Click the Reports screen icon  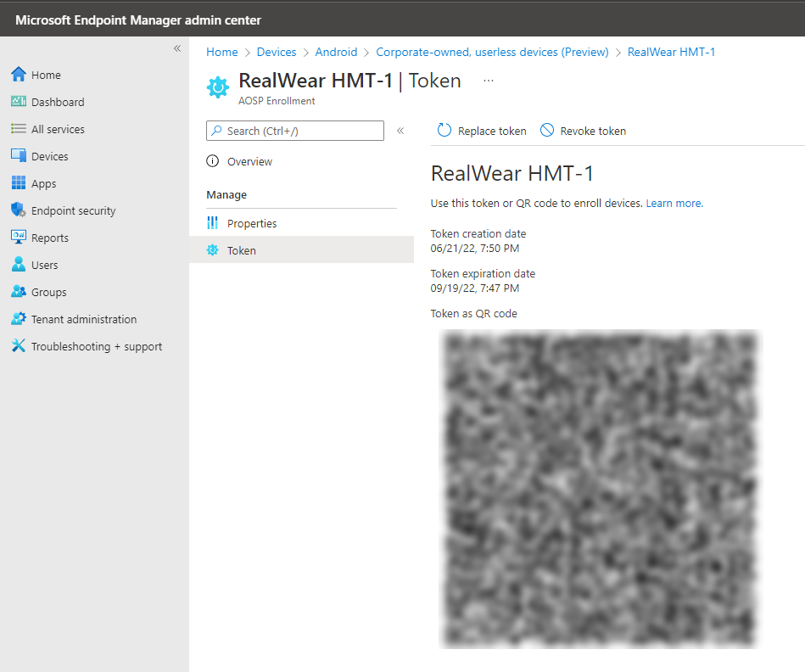click(x=19, y=237)
